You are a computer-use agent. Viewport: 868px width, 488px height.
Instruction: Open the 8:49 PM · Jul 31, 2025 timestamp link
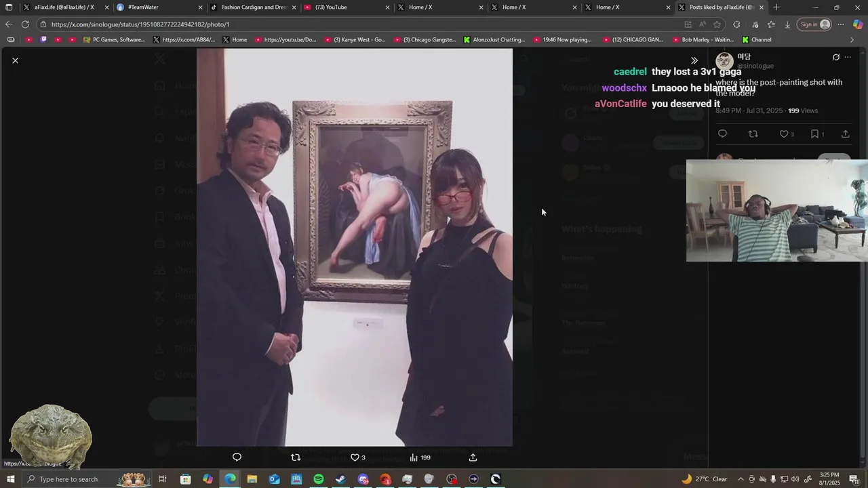(x=749, y=110)
